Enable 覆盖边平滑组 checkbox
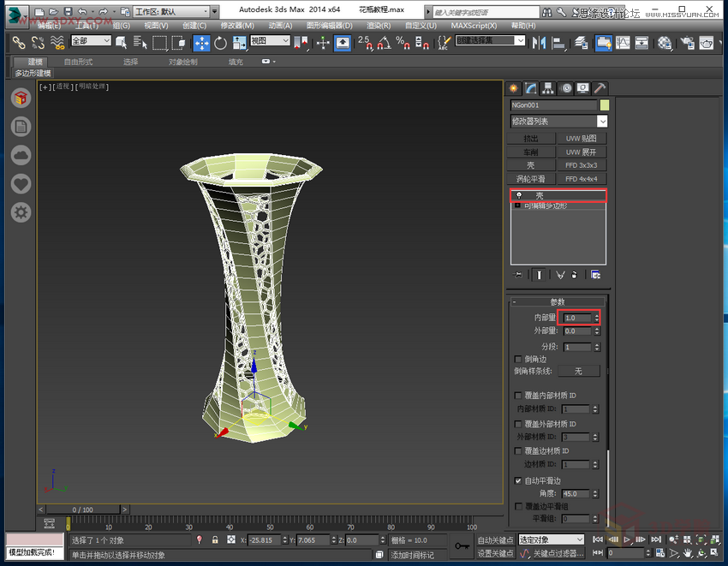Image resolution: width=728 pixels, height=566 pixels. pyautogui.click(x=518, y=506)
